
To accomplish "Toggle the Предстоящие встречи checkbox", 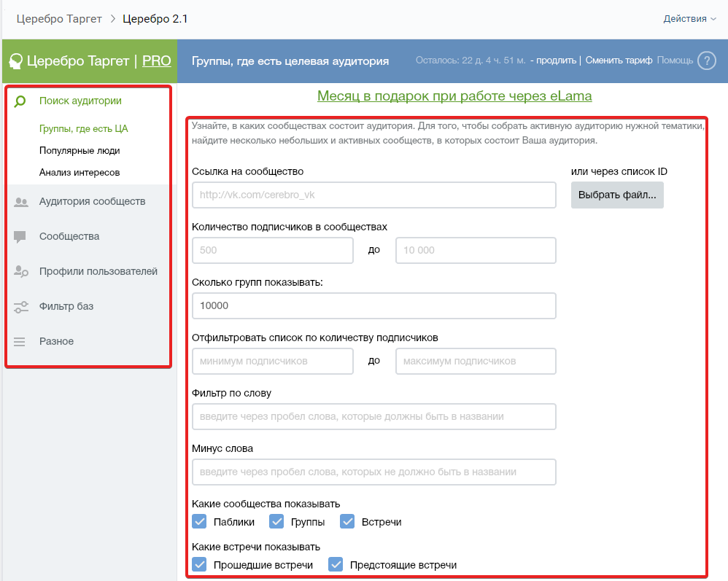I will coord(336,565).
